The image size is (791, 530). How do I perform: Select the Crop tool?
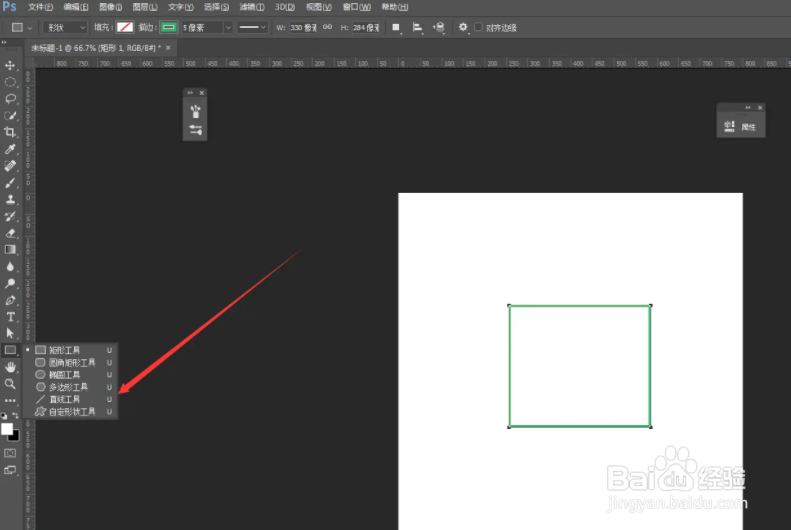[10, 132]
